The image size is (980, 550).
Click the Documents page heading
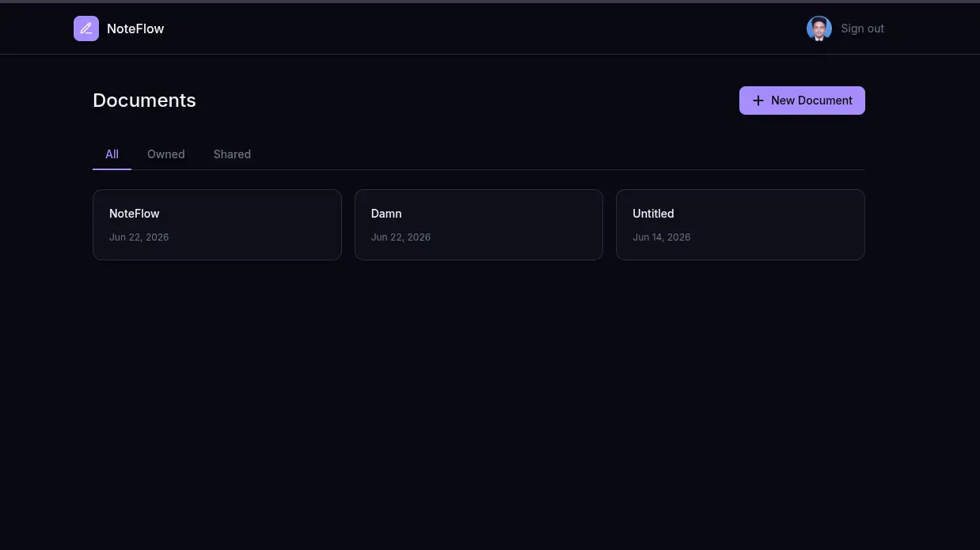click(x=144, y=101)
